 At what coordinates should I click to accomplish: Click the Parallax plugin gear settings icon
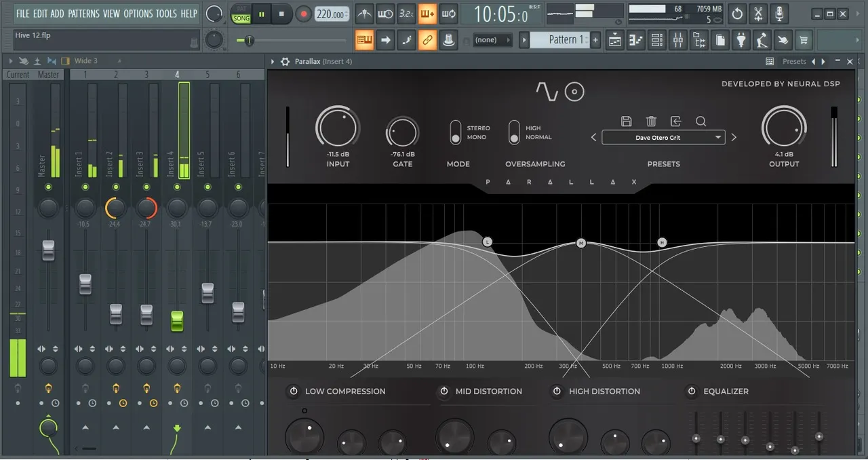coord(285,61)
